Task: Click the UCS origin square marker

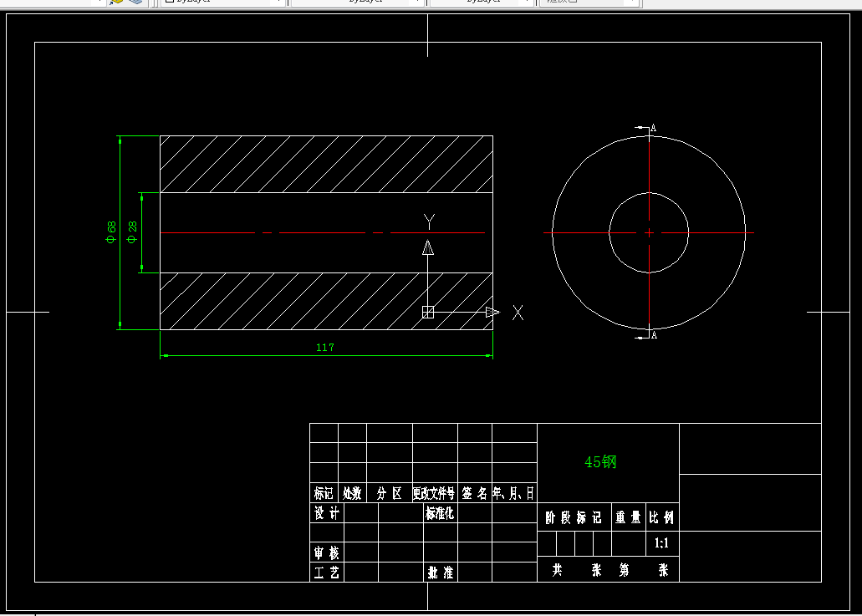Action: [428, 312]
